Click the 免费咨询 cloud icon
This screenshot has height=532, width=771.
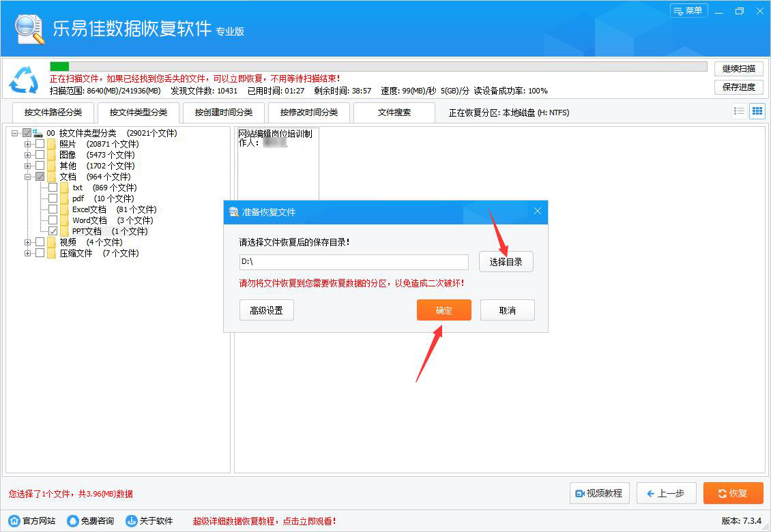pos(72,520)
